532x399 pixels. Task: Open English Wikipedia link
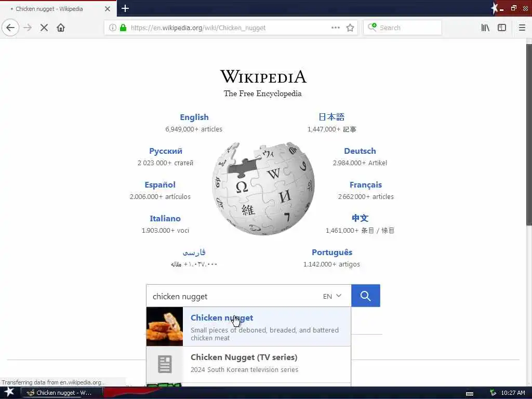click(x=194, y=117)
